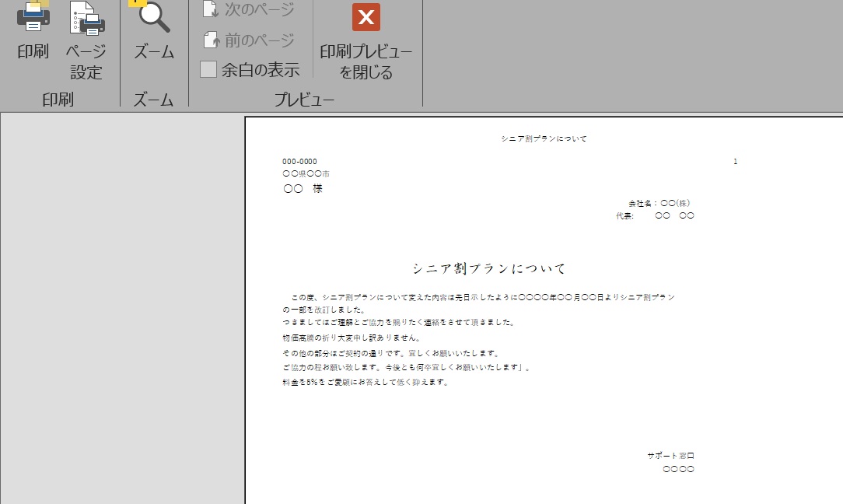Open Page Setup via the ページ設定 icon

pos(86,17)
